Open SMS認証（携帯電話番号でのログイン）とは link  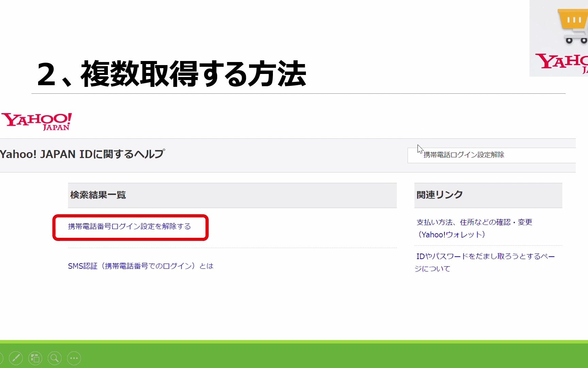coord(141,266)
